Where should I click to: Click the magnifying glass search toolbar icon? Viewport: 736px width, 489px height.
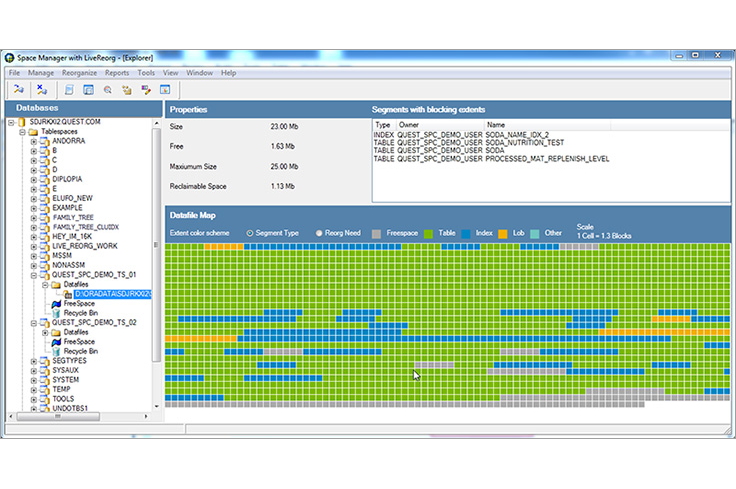pyautogui.click(x=108, y=90)
